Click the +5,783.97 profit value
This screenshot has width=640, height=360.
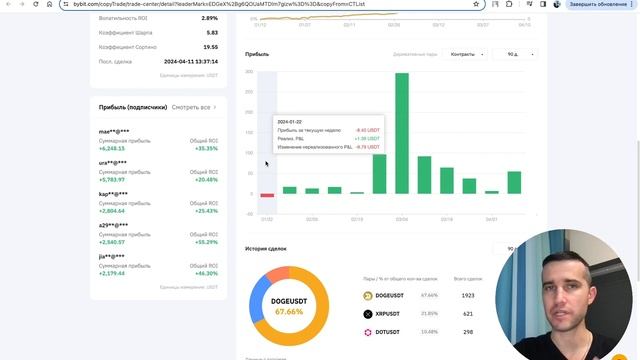pos(112,180)
